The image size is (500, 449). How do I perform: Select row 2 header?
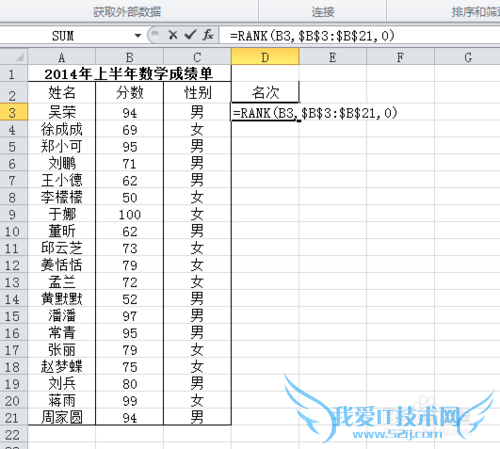(14, 93)
